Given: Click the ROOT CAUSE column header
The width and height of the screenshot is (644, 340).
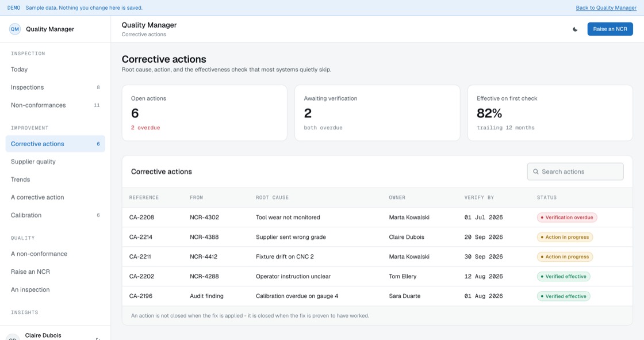Looking at the screenshot, I should pyautogui.click(x=272, y=198).
